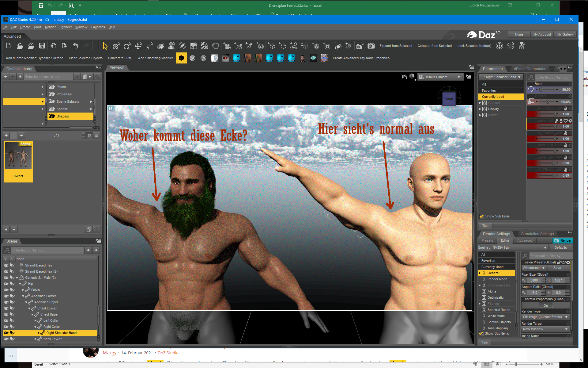Click the Render camera icon in toolbar
The height and width of the screenshot is (368, 588).
[371, 46]
